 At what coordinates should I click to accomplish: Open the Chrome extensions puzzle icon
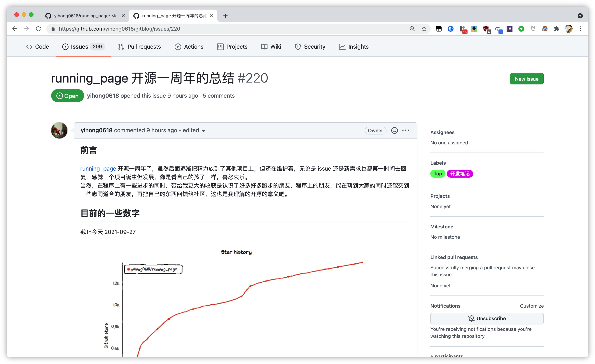[557, 29]
